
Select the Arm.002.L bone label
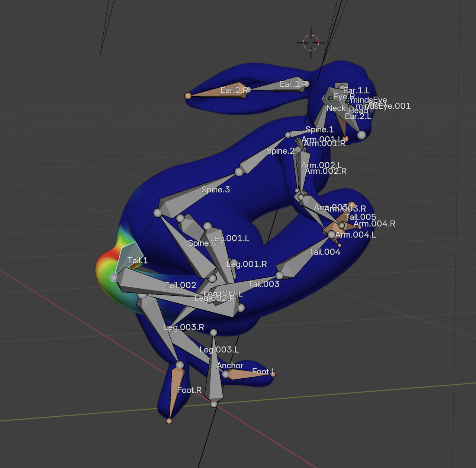pyautogui.click(x=321, y=165)
